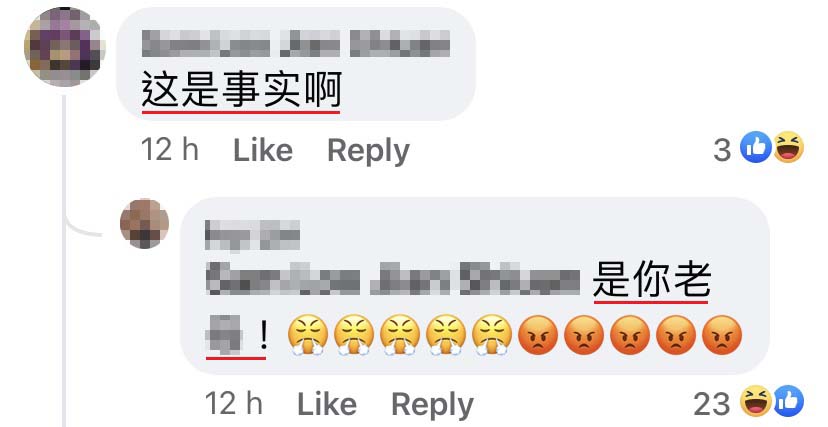The image size is (828, 427).
Task: Click the blue thumbs-up icon on the reply comment
Action: [788, 402]
